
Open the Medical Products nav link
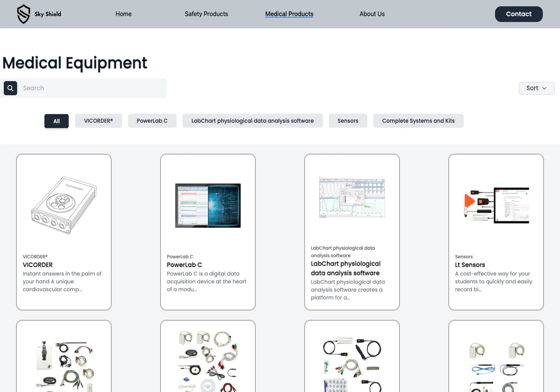[289, 14]
